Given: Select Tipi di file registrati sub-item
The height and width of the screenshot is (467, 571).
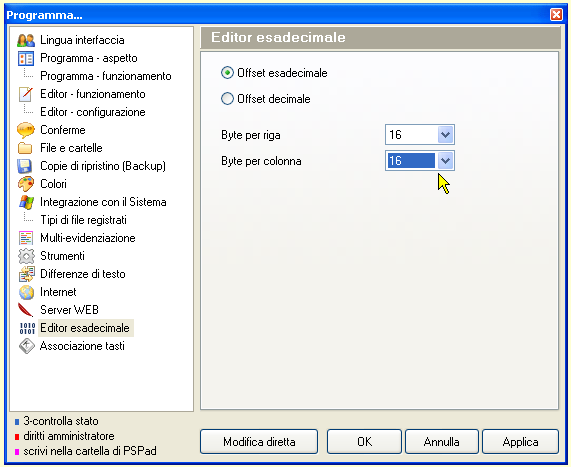Looking at the screenshot, I should [x=84, y=220].
